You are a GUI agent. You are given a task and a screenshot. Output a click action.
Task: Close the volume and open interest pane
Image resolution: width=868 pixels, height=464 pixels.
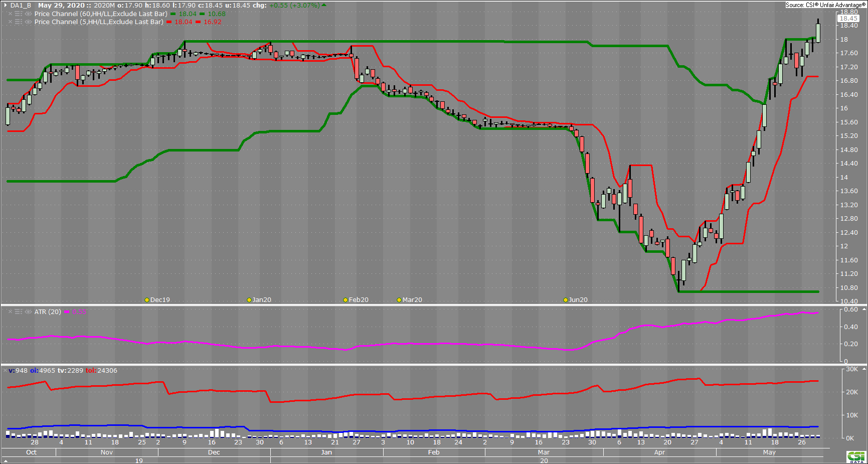pos(5,370)
